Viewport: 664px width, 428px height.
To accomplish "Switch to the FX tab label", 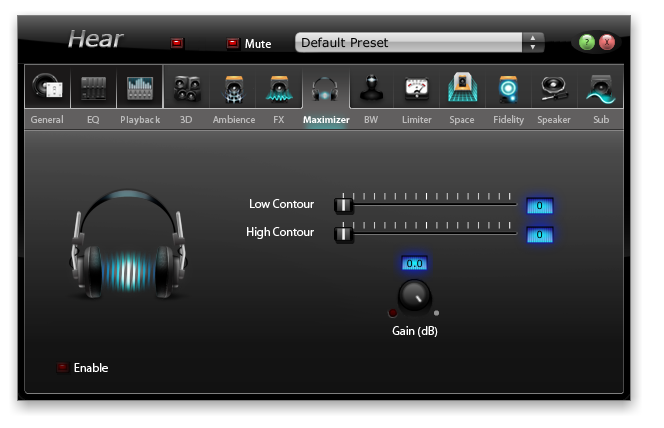I will [279, 120].
